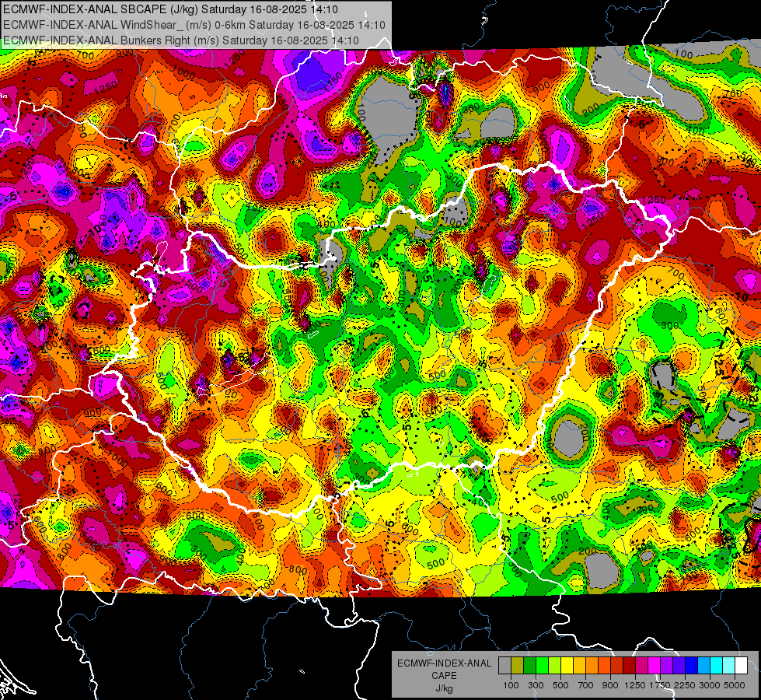Select the bright magenta legend swatch

click(654, 666)
